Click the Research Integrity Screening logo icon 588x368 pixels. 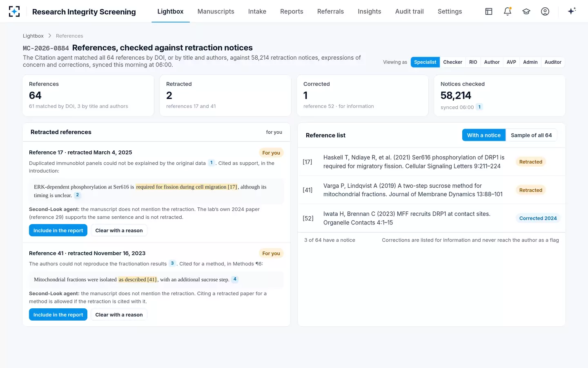pyautogui.click(x=14, y=11)
